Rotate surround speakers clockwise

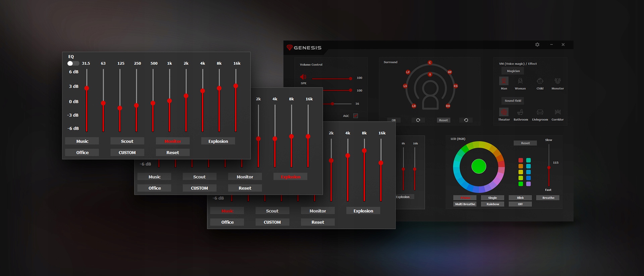[x=418, y=120]
